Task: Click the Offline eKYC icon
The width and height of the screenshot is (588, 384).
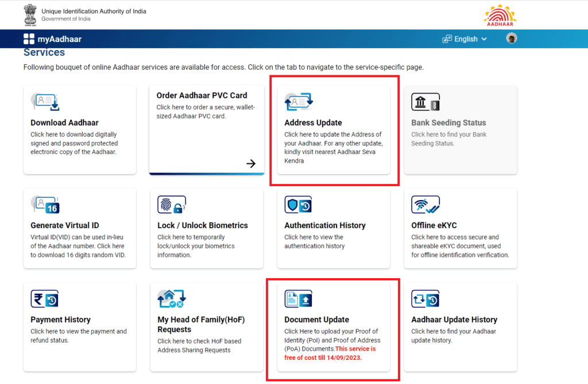Action: [425, 205]
